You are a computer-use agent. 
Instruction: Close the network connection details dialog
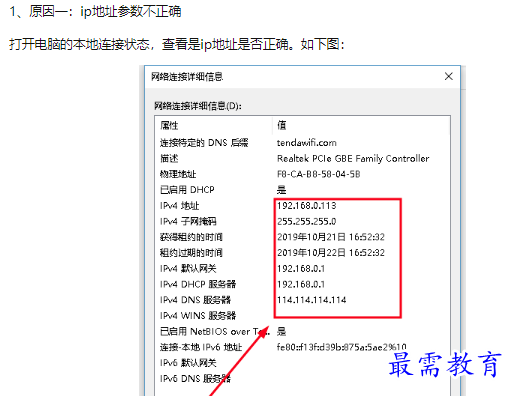coord(449,76)
